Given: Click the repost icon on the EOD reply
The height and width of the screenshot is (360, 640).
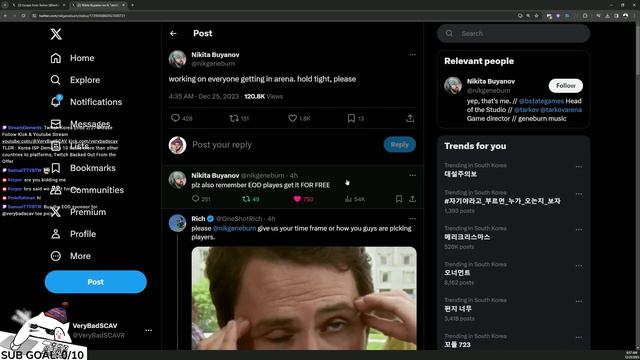Looking at the screenshot, I should point(246,199).
